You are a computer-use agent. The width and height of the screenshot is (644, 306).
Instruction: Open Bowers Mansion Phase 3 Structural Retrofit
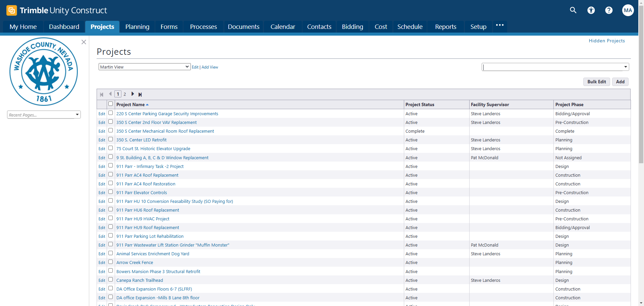(x=158, y=271)
